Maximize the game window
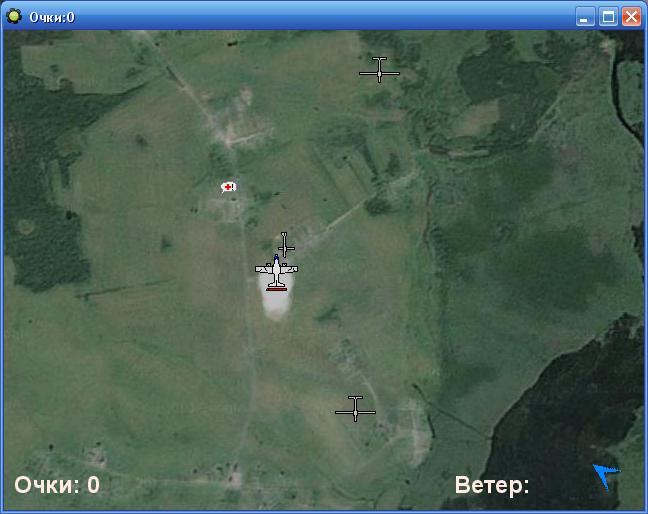This screenshot has width=648, height=514. point(609,17)
